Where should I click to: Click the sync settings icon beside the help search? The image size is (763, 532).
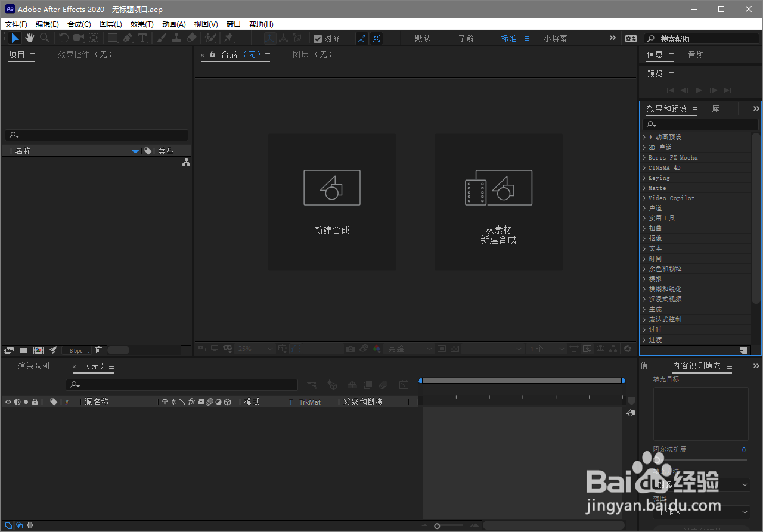pyautogui.click(x=631, y=38)
